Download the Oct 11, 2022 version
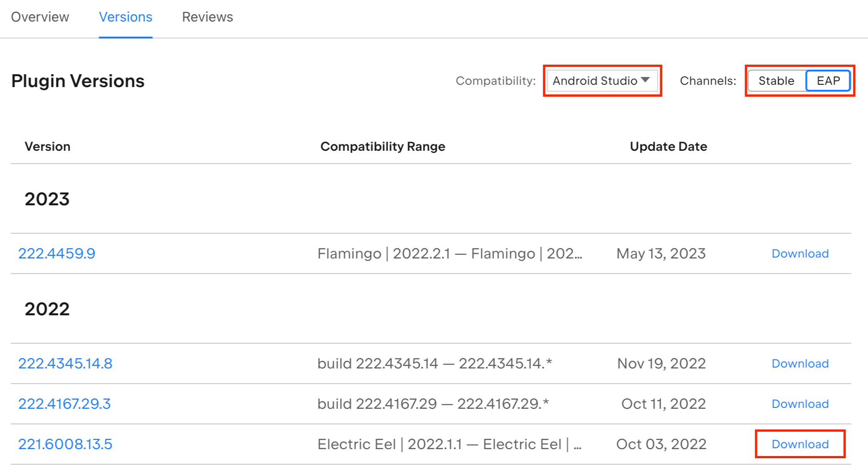868x467 pixels. tap(800, 404)
